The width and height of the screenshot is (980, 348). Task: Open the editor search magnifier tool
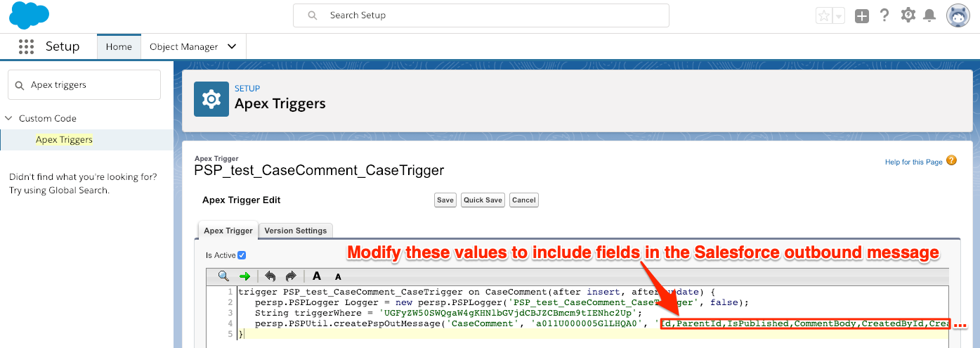coord(223,276)
